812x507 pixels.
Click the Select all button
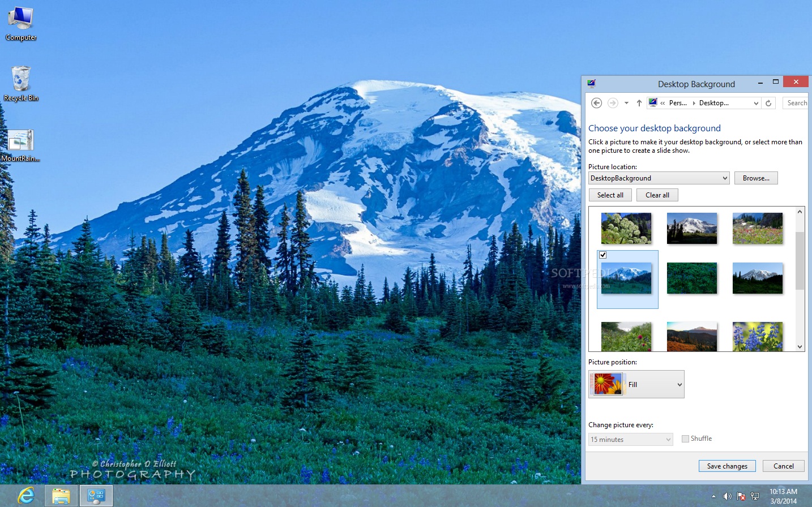610,195
